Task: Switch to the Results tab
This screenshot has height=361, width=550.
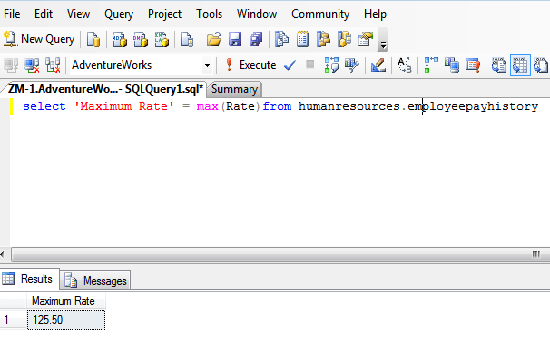Action: [x=30, y=279]
